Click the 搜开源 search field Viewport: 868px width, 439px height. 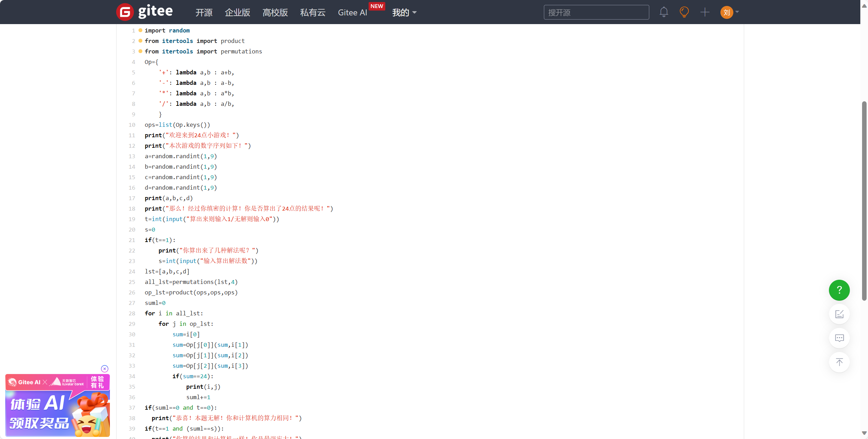(596, 13)
